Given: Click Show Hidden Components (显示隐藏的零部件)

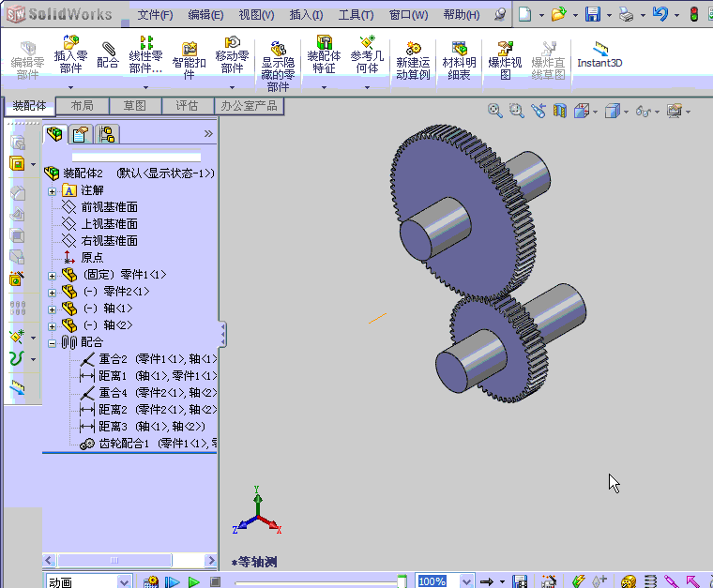Looking at the screenshot, I should point(278,67).
